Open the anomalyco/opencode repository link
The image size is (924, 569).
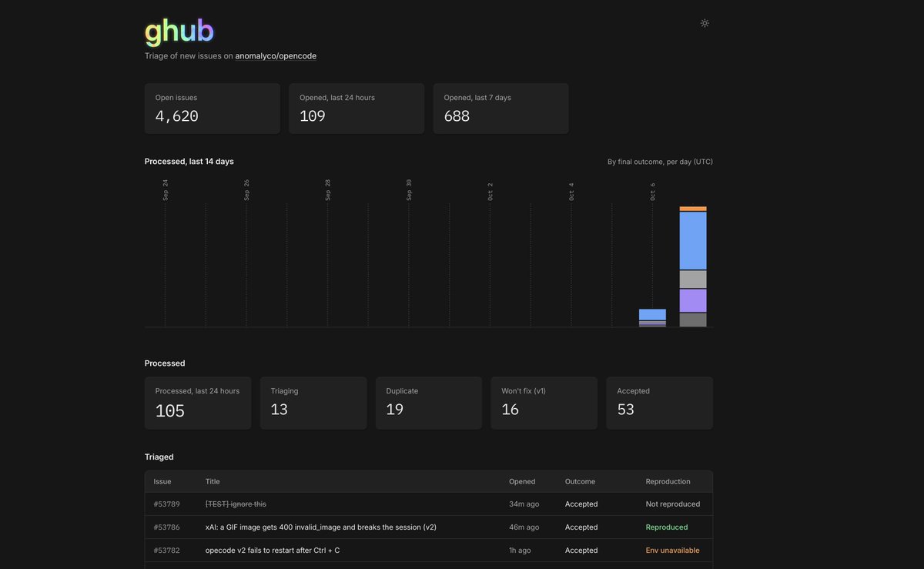pyautogui.click(x=276, y=56)
